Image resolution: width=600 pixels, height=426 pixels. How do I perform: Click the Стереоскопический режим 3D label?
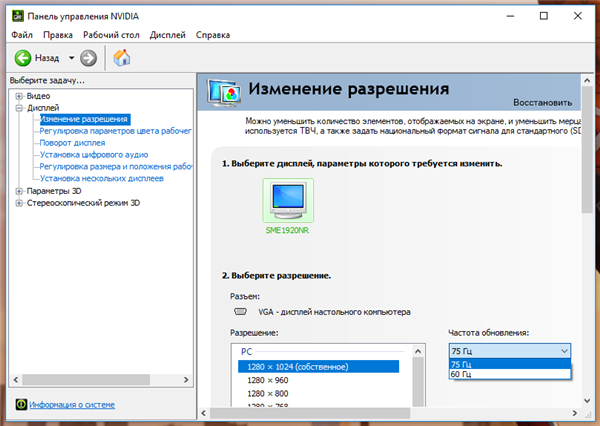point(83,203)
